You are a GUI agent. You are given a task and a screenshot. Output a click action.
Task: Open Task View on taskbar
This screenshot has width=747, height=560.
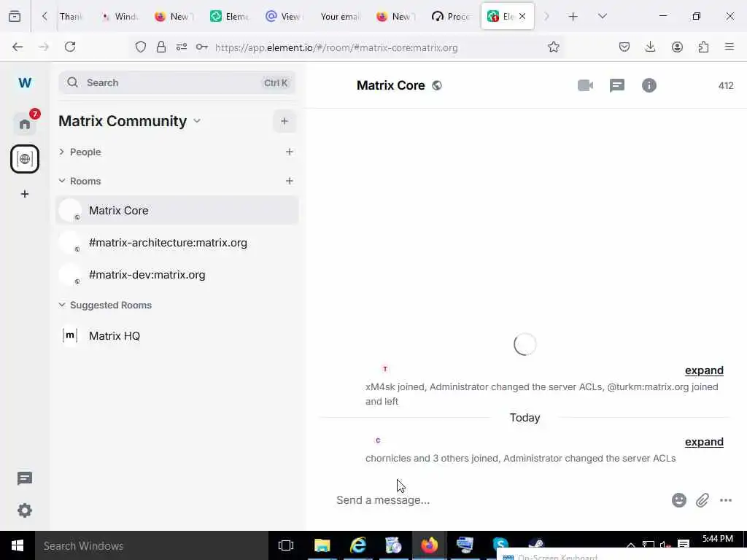(x=286, y=545)
